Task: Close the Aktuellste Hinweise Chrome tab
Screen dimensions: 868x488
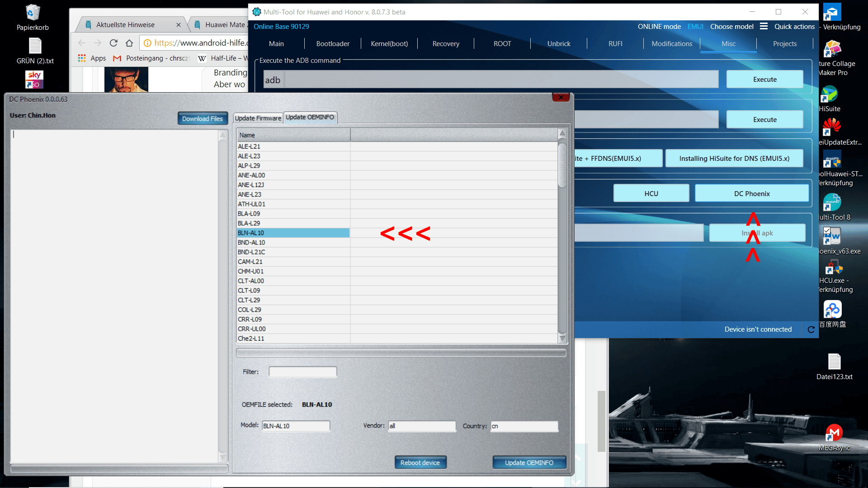Action: 179,25
